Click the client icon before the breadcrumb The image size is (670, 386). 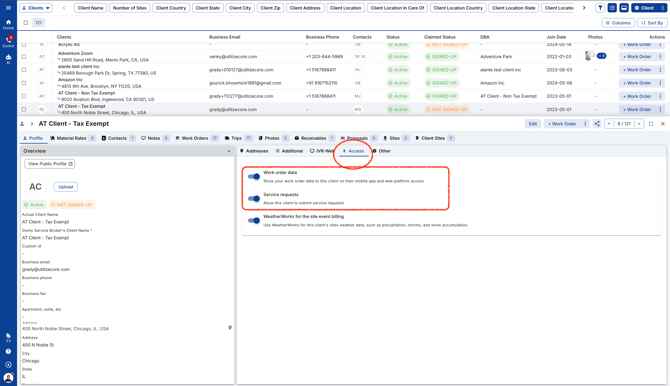point(22,124)
